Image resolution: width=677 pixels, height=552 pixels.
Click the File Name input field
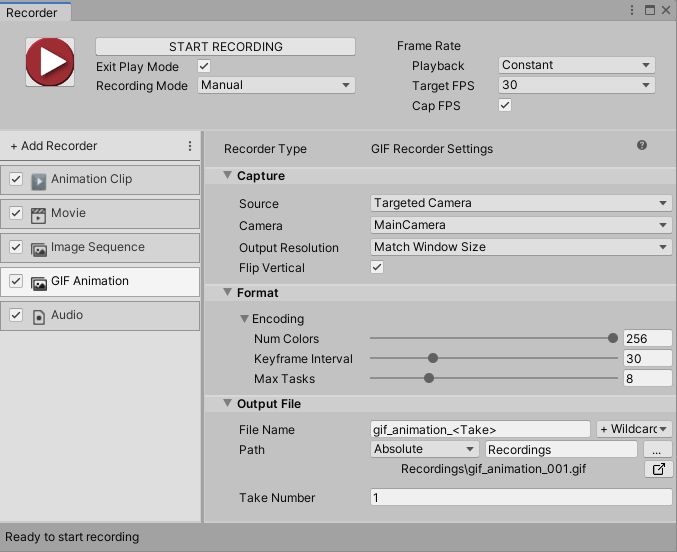(480, 429)
